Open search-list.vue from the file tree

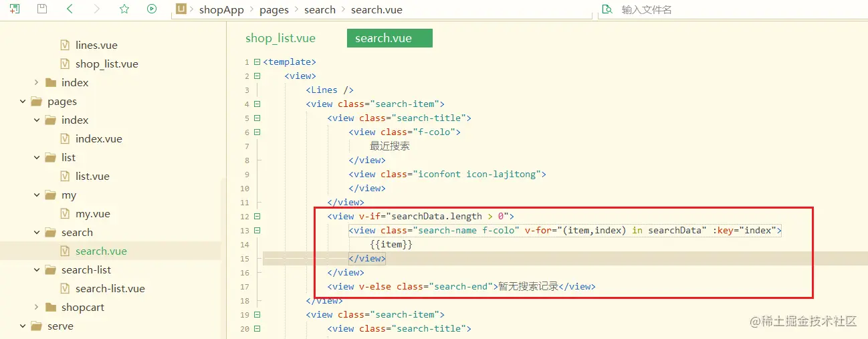tap(110, 289)
